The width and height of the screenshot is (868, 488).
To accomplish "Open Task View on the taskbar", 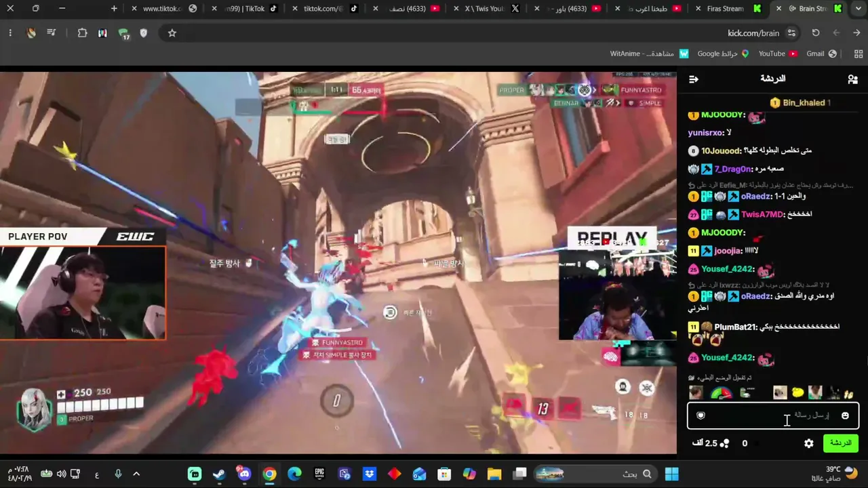I will tap(519, 474).
